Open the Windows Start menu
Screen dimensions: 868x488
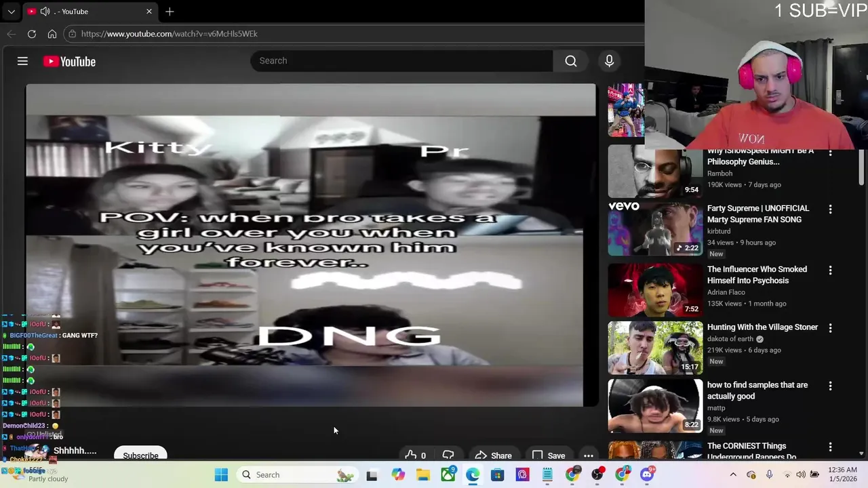coord(221,475)
